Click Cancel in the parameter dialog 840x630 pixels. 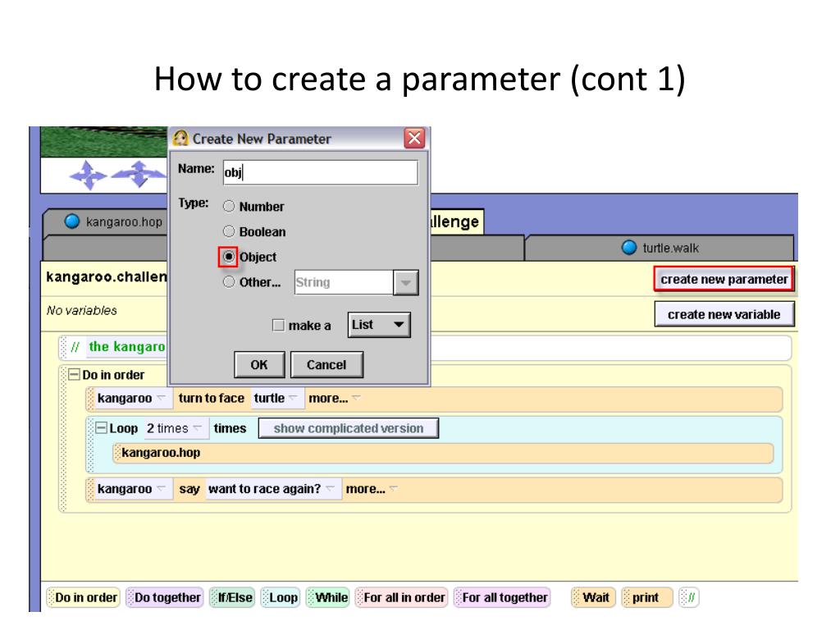coord(326,365)
